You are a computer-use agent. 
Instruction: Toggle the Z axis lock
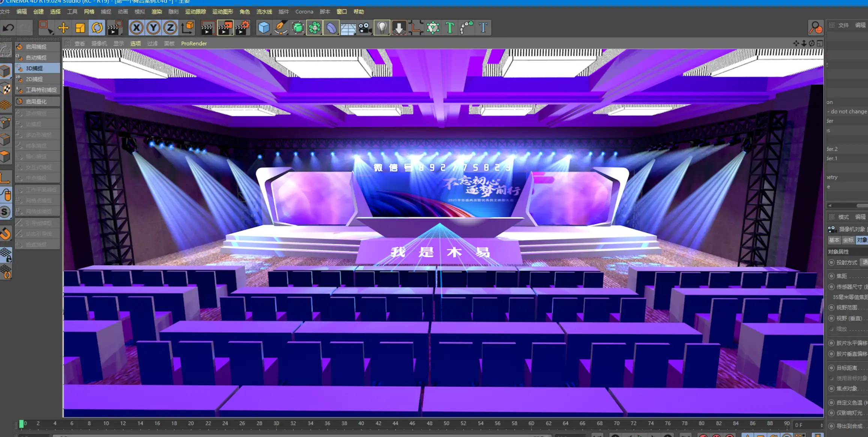click(x=170, y=28)
